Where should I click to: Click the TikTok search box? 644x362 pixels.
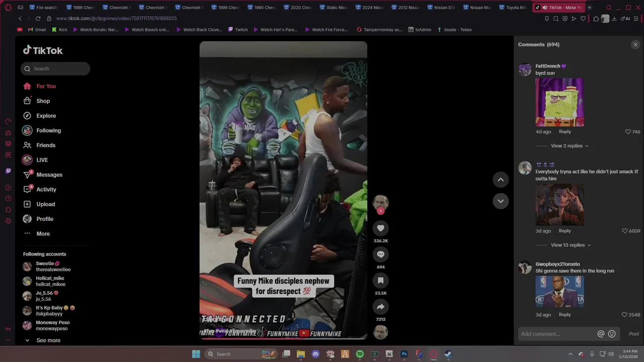(x=55, y=69)
